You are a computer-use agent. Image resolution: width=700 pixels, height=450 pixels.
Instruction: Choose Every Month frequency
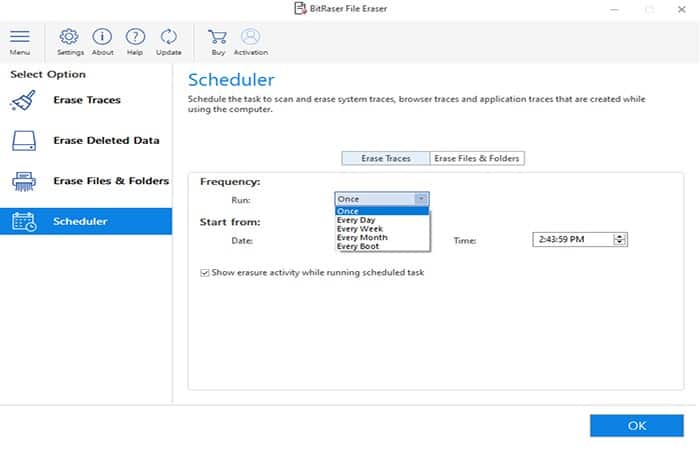pyautogui.click(x=382, y=238)
